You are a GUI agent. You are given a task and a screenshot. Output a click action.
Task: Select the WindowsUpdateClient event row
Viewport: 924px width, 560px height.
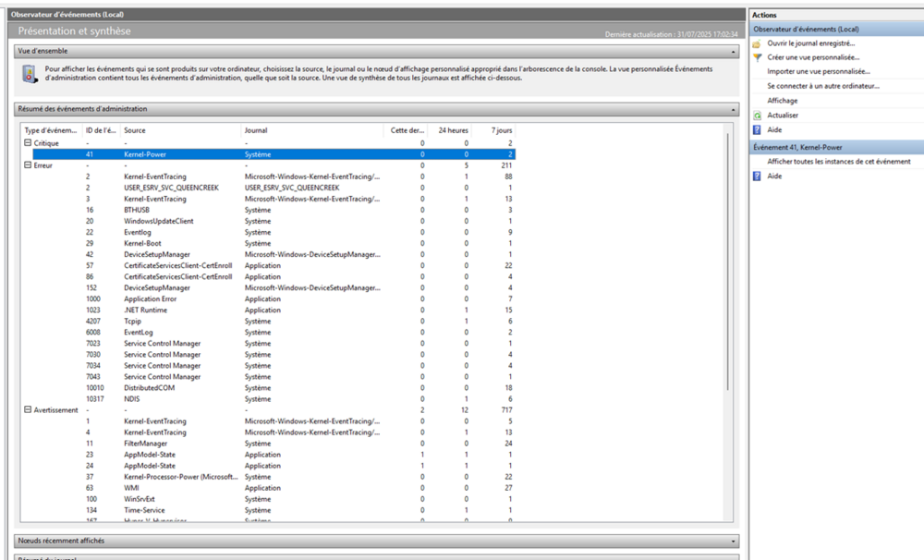pos(152,221)
